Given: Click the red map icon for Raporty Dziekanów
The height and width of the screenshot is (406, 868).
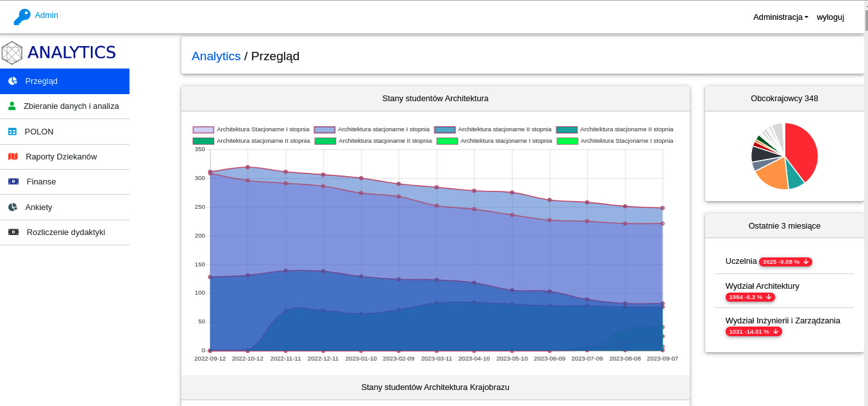Looking at the screenshot, I should click(x=13, y=156).
